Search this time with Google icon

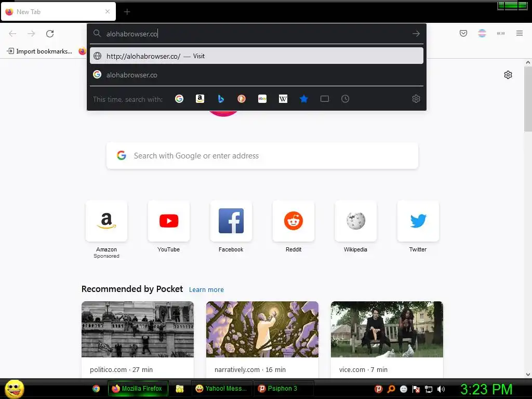point(179,99)
